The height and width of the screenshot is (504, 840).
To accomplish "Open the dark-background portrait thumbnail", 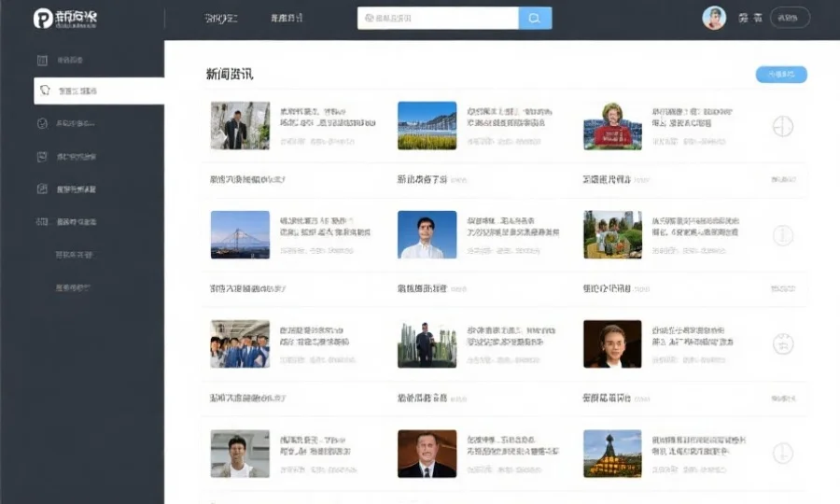I will click(612, 343).
